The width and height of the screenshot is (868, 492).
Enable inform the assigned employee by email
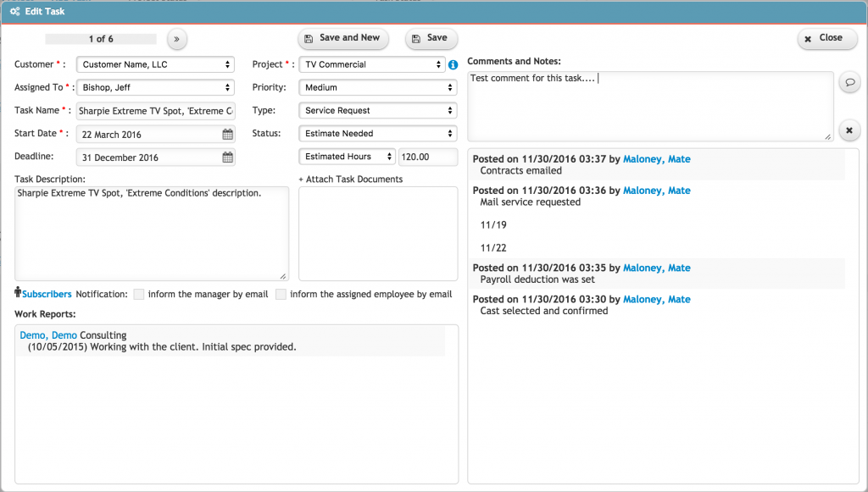coord(282,295)
